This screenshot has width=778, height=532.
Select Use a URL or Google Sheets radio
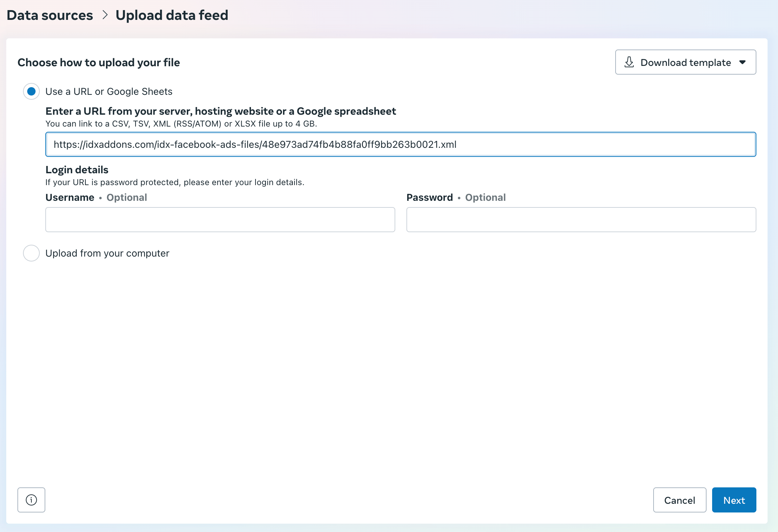point(31,91)
